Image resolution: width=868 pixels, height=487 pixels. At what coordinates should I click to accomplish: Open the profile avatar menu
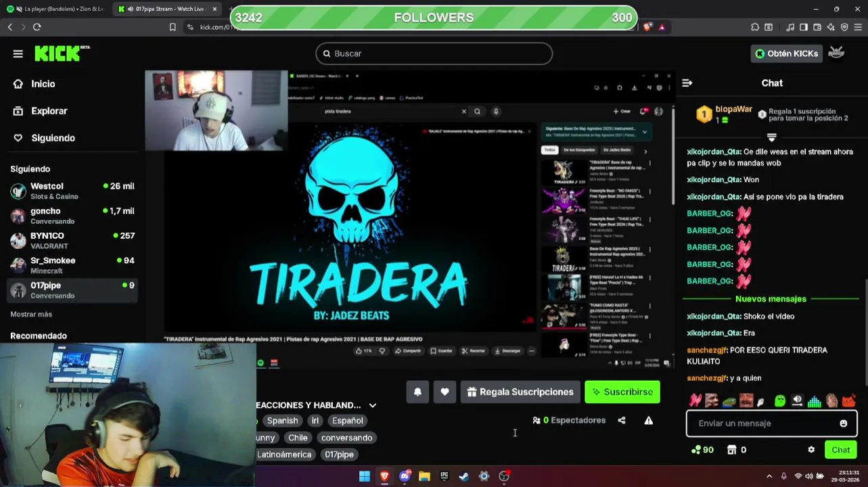coord(837,53)
